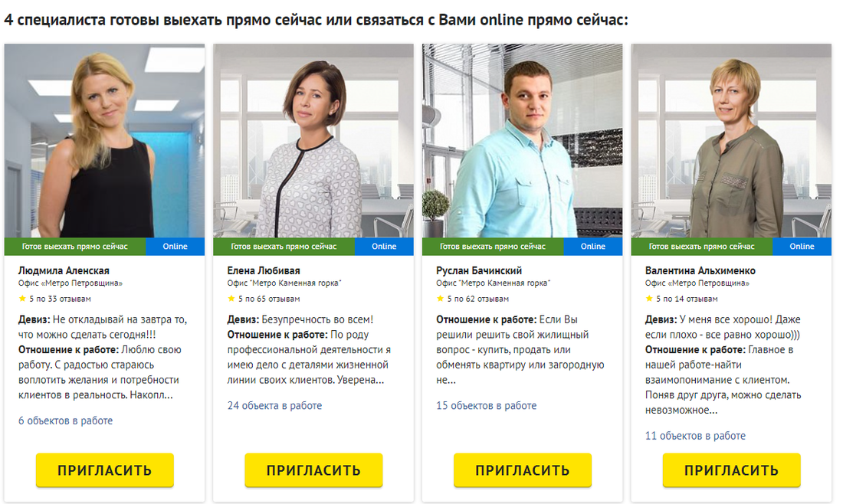Open Людмила Аленская's profile photo

pyautogui.click(x=104, y=141)
